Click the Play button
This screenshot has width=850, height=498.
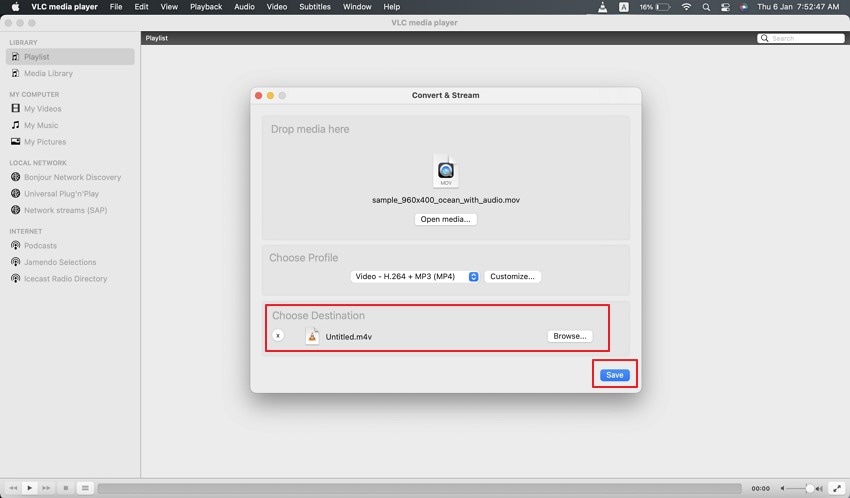coord(30,488)
